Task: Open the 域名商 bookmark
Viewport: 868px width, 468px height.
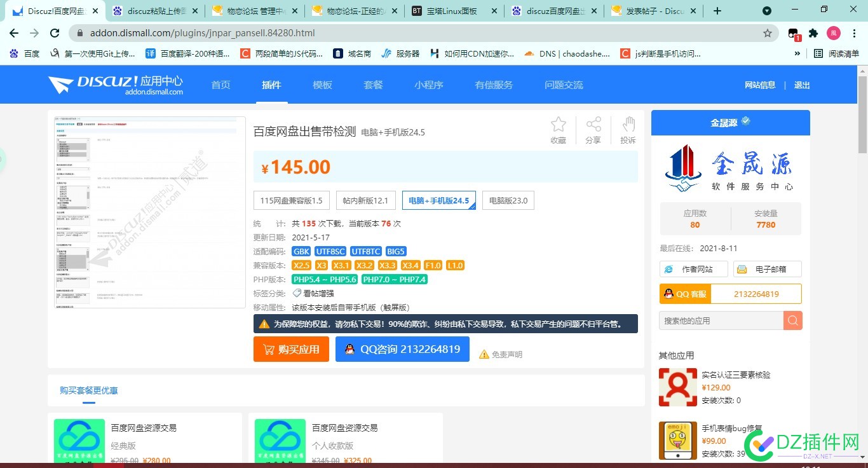Action: pos(352,54)
